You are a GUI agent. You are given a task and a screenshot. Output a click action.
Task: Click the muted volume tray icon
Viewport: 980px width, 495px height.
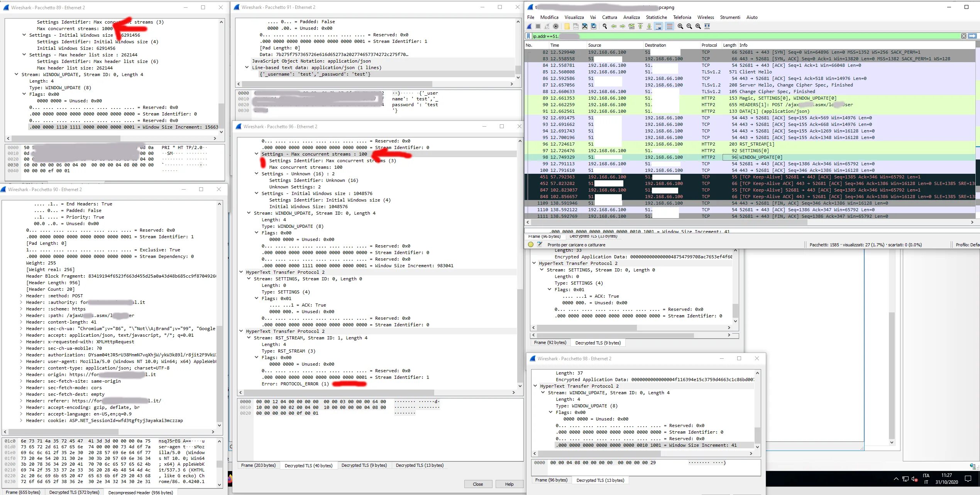pos(914,479)
